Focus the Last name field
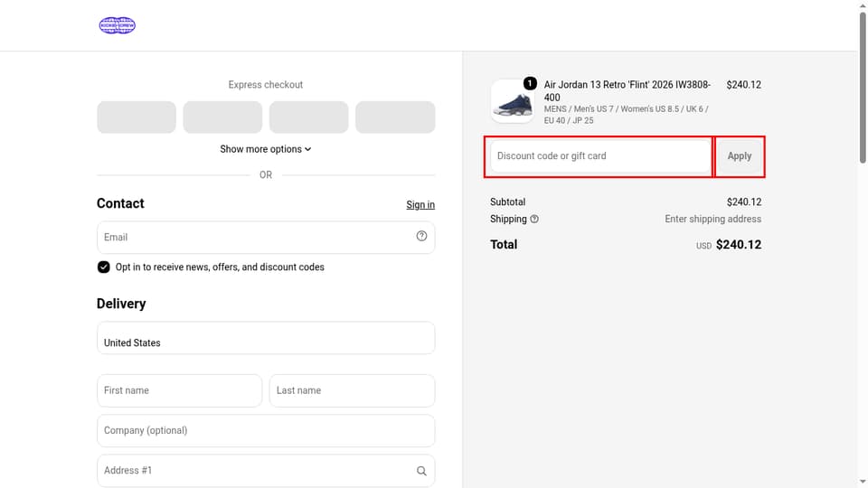 pos(352,390)
